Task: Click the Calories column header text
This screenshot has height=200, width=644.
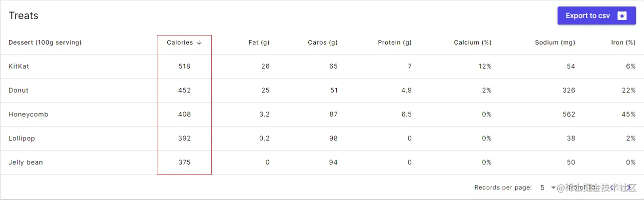Action: (x=179, y=42)
